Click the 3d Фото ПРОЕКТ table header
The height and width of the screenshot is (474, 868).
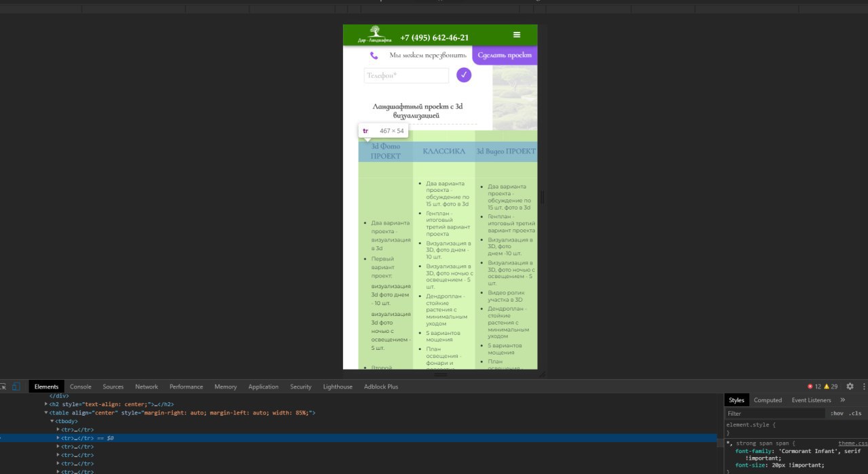[x=386, y=151]
